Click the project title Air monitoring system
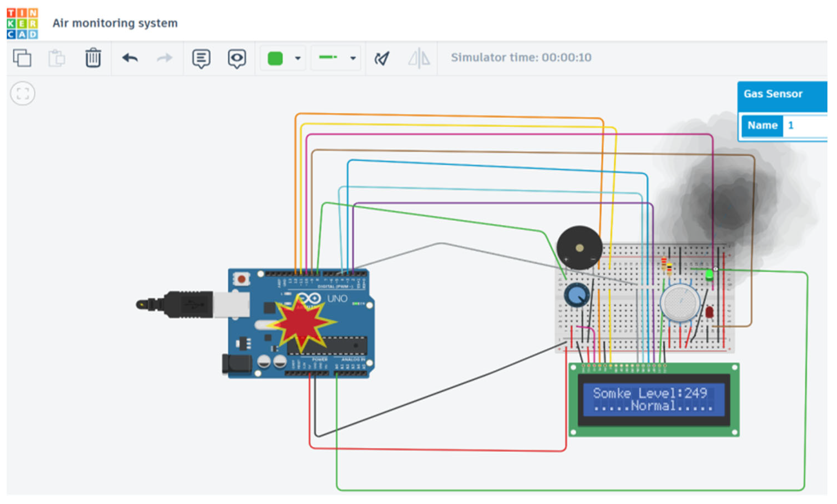The image size is (837, 504). click(115, 23)
